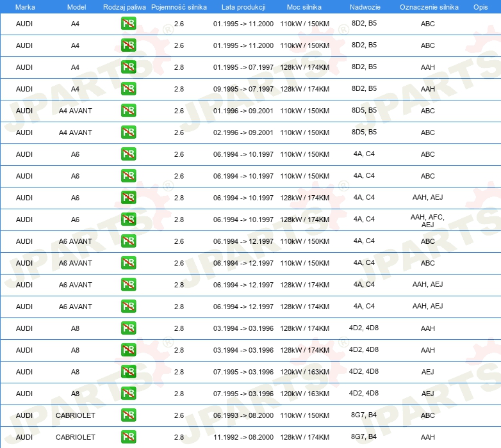Click 'A4 AVANT' in row starting 02.1996
This screenshot has width=501, height=448.
point(76,132)
